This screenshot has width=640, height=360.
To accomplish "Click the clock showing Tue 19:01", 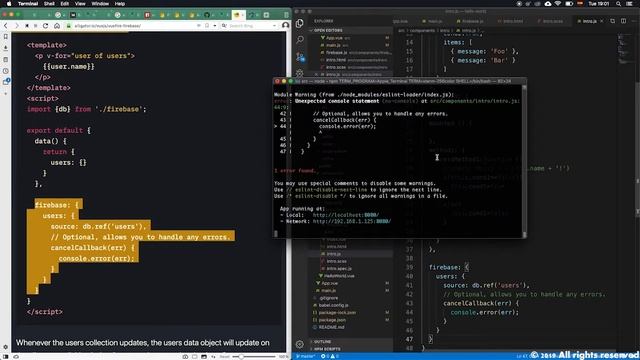I will coord(598,4).
